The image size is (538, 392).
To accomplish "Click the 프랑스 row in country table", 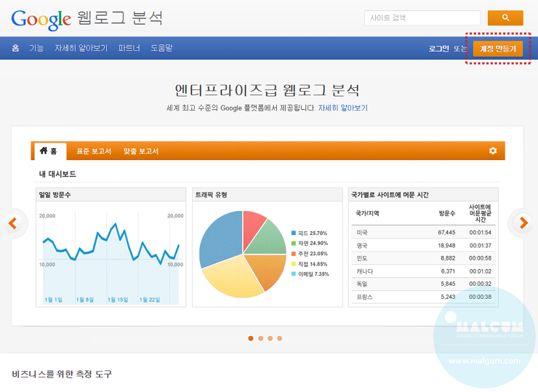I will [x=423, y=297].
